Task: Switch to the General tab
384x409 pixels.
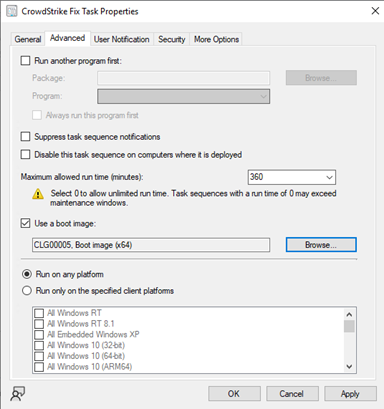Action: pyautogui.click(x=28, y=39)
